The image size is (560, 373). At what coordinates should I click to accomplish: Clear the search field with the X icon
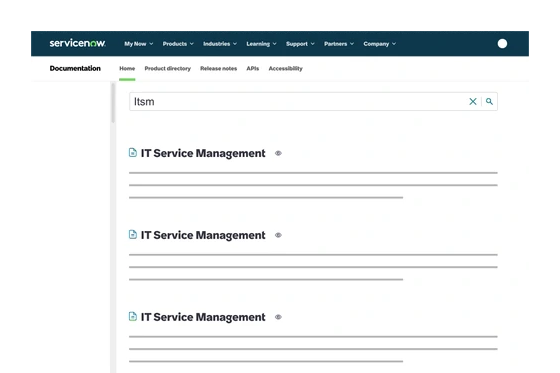(473, 101)
